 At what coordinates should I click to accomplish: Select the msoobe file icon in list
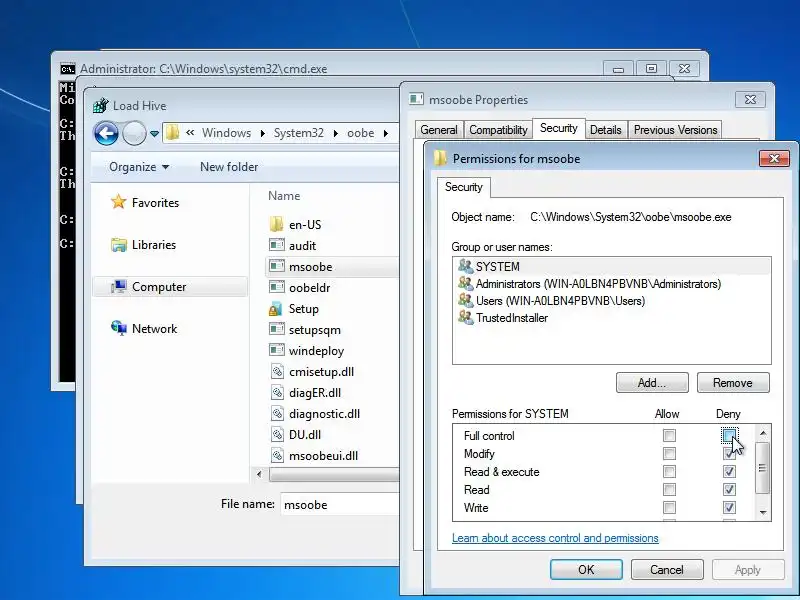coord(277,266)
